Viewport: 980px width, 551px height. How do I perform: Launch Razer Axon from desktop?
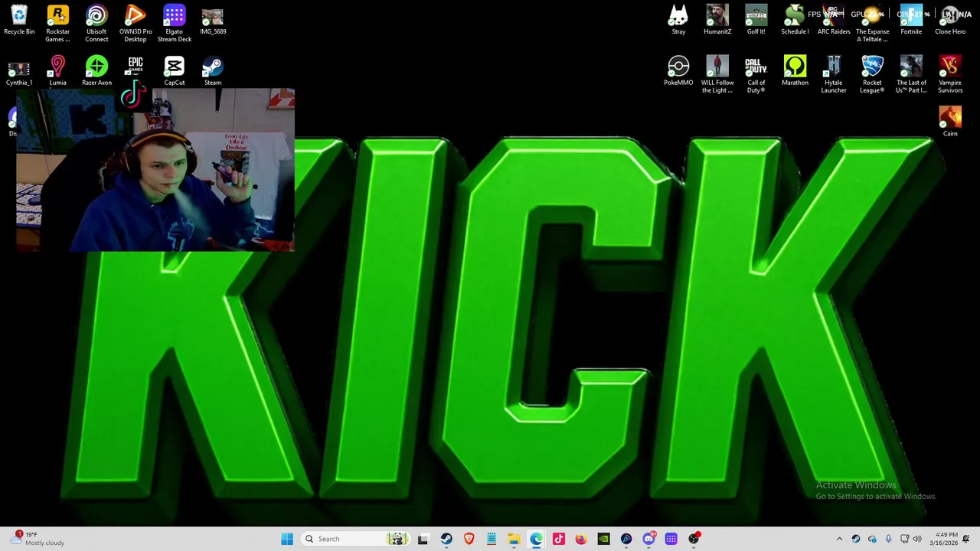(96, 71)
